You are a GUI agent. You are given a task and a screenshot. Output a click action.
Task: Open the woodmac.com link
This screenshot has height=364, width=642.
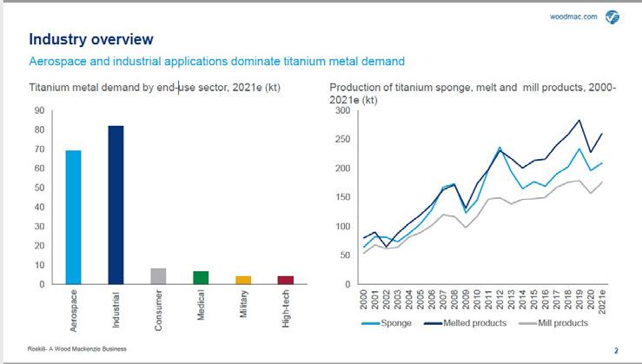click(573, 17)
